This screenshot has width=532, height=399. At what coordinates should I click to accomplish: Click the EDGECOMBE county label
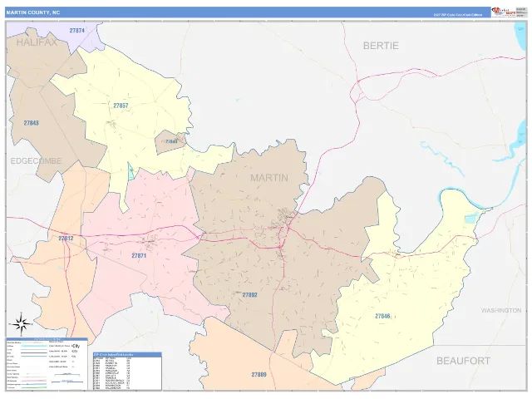coord(36,160)
